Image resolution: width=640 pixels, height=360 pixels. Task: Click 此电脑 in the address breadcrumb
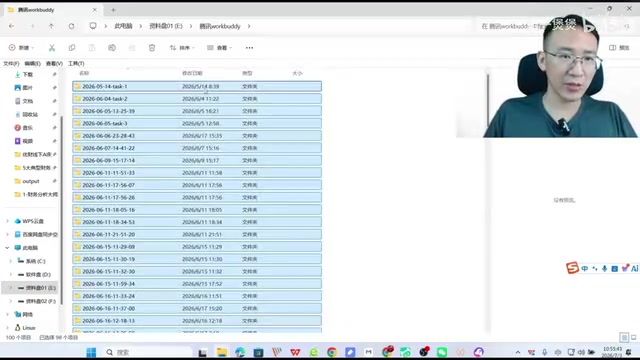[x=123, y=26]
